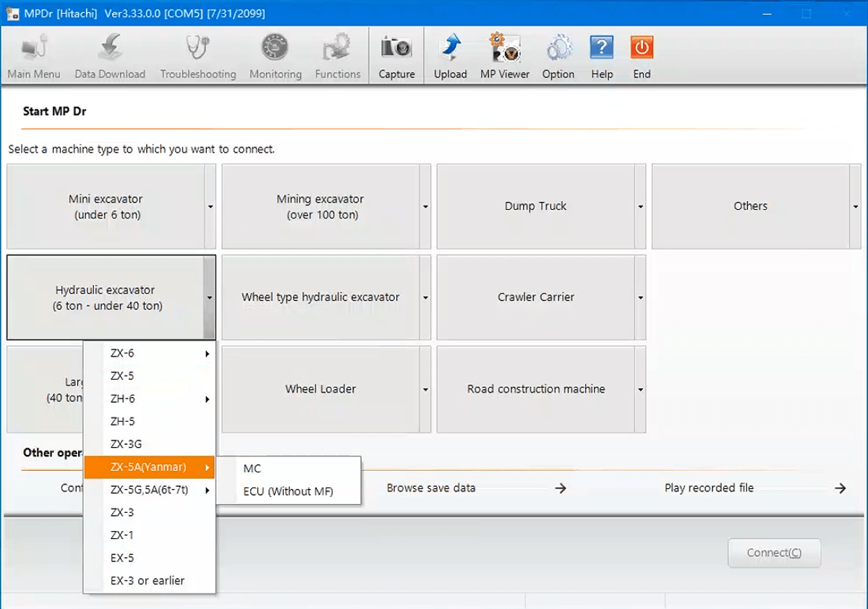The height and width of the screenshot is (609, 868).
Task: Expand the Dump Truck dropdown arrow
Action: [x=640, y=207]
